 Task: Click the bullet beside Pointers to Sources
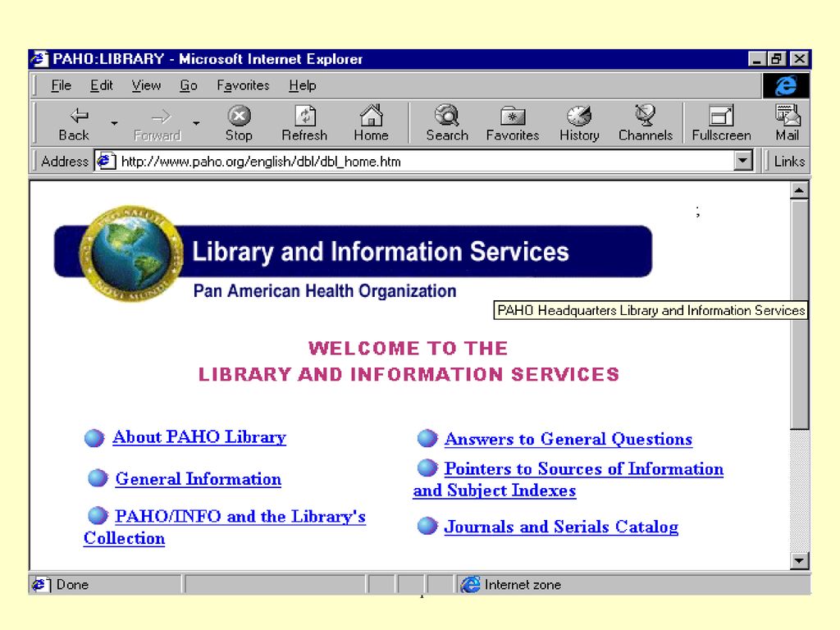427,468
